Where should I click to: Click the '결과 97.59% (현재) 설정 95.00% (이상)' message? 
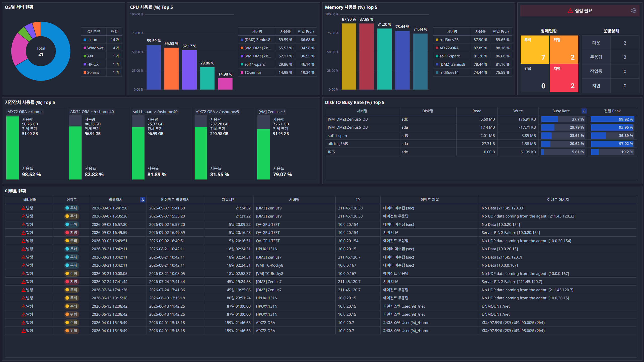(x=513, y=331)
